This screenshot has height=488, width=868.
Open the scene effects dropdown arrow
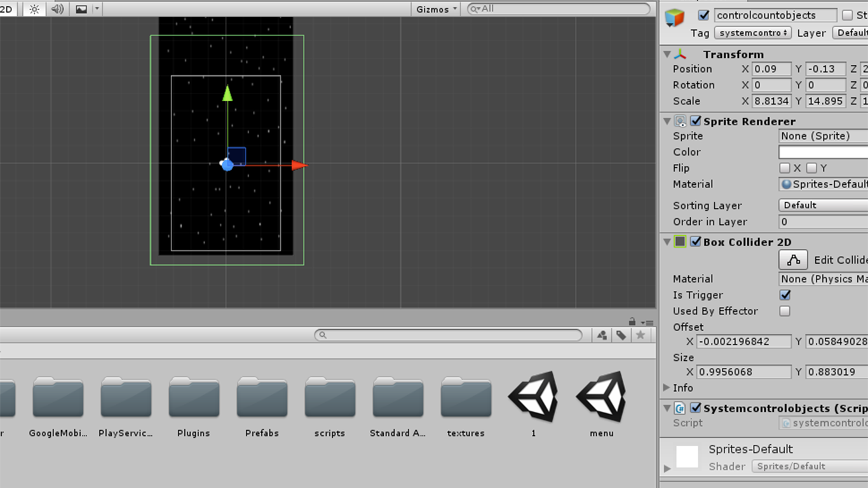[x=97, y=9]
